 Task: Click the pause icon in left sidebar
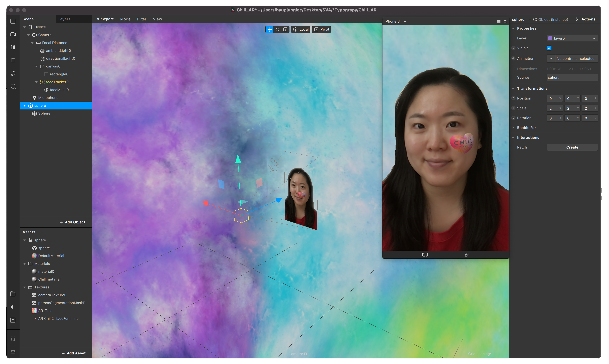(x=13, y=47)
